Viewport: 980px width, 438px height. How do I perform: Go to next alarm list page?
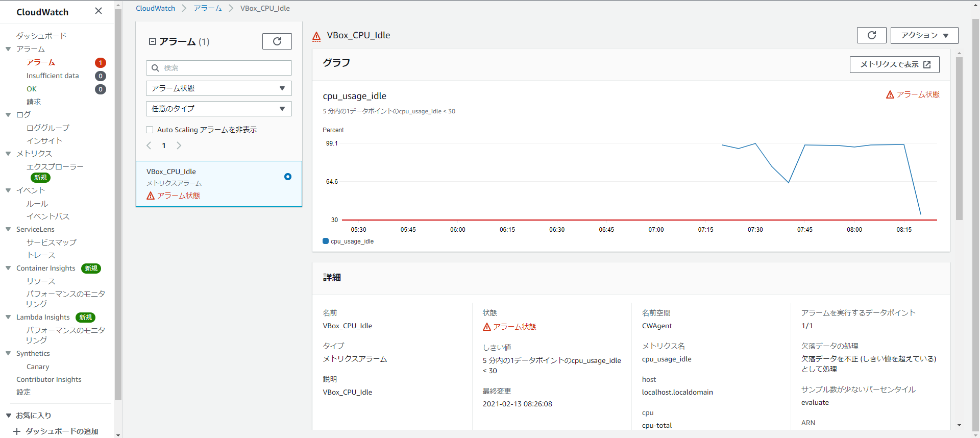tap(179, 145)
